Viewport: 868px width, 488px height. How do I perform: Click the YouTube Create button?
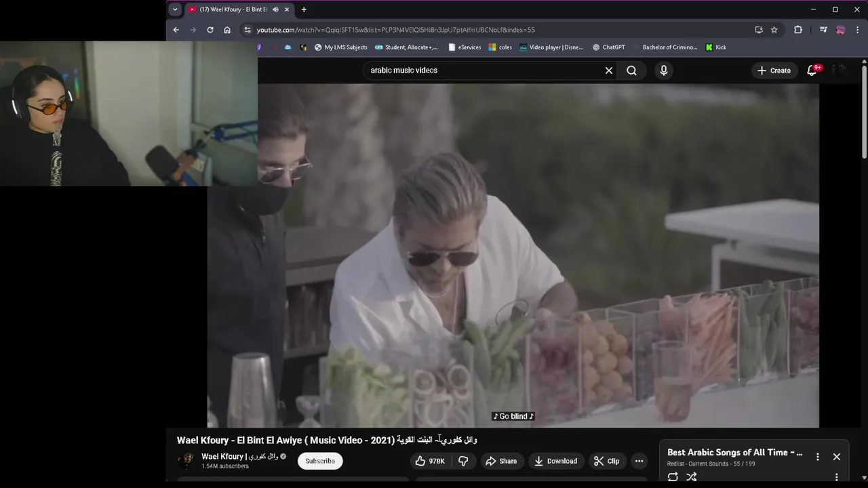774,70
